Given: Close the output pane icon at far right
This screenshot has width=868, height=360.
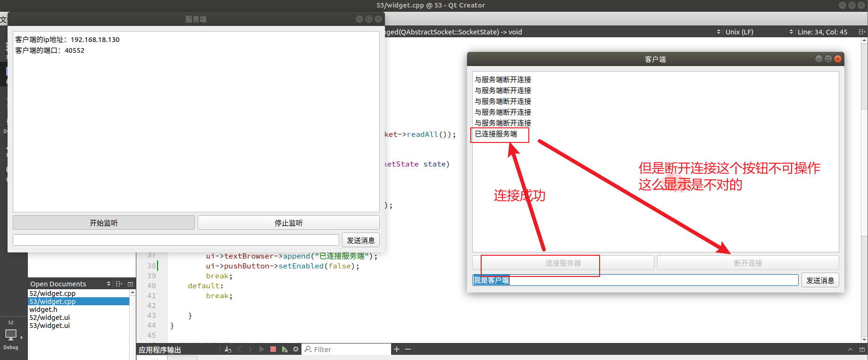Looking at the screenshot, I should (x=862, y=350).
